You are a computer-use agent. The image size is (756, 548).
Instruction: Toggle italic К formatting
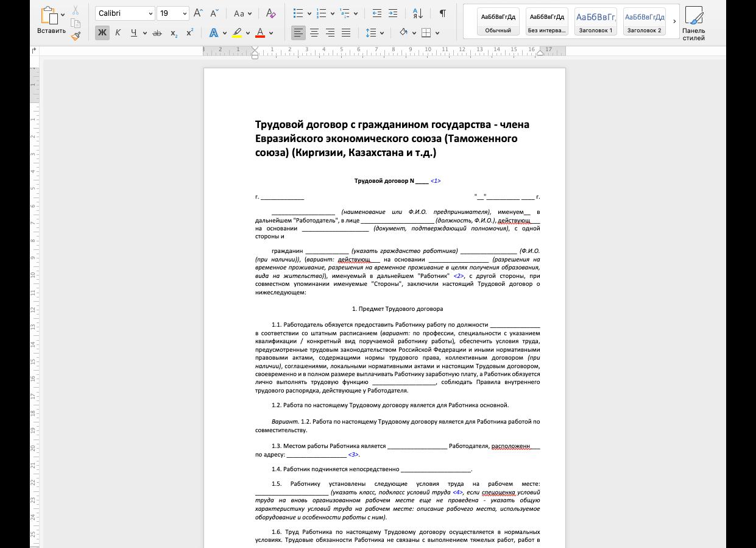click(x=118, y=33)
